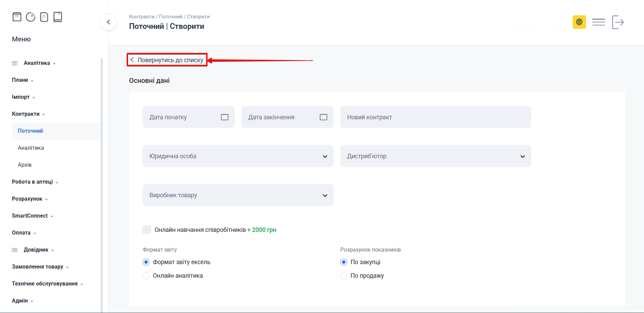The height and width of the screenshot is (313, 644).
Task: Click the storefront icon in top-left
Action: 17,17
